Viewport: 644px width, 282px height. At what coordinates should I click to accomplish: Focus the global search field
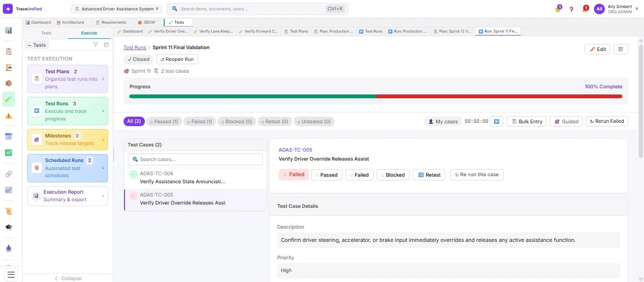coord(258,9)
